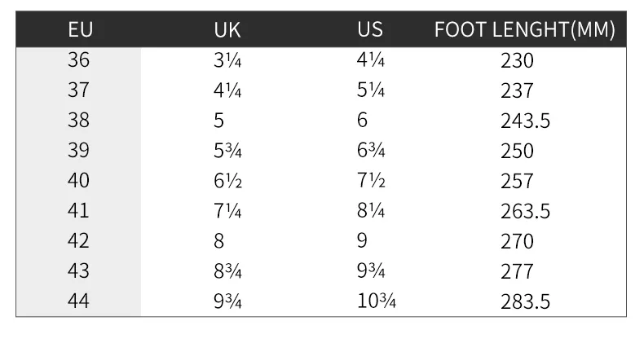This screenshot has width=644, height=343.
Task: Select EU size 41 cell
Action: 79,211
